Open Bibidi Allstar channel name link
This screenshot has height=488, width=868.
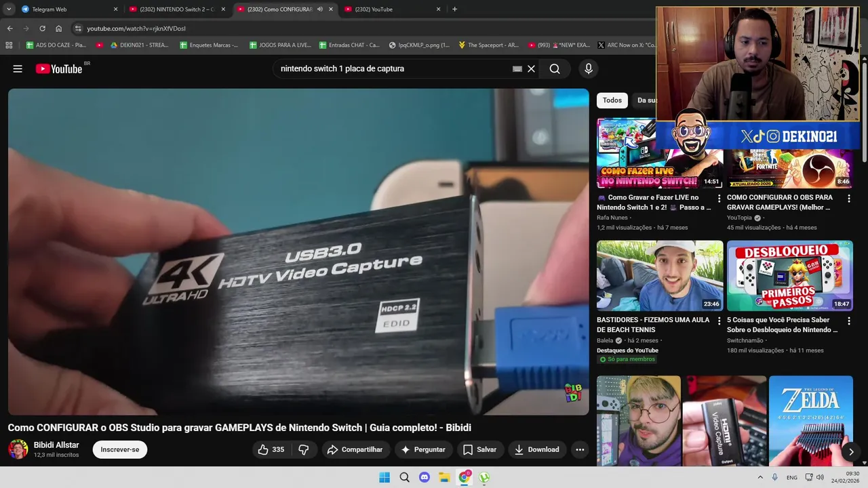tap(56, 445)
